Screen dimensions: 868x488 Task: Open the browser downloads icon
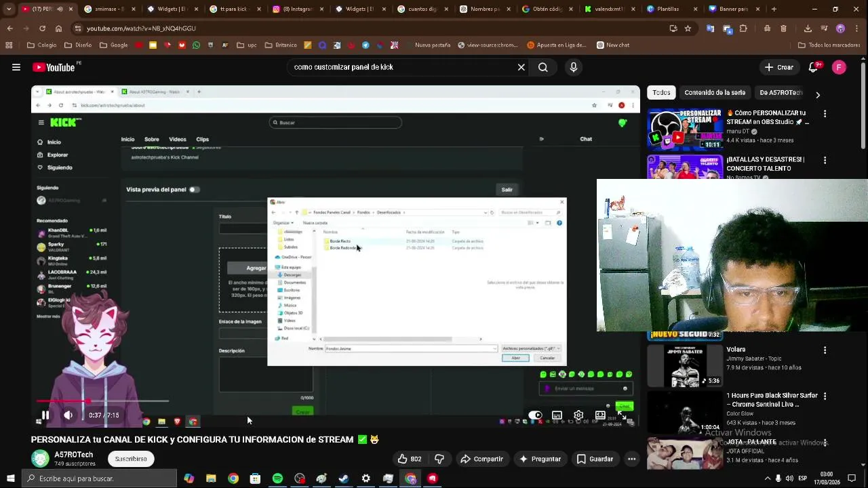pyautogui.click(x=808, y=28)
